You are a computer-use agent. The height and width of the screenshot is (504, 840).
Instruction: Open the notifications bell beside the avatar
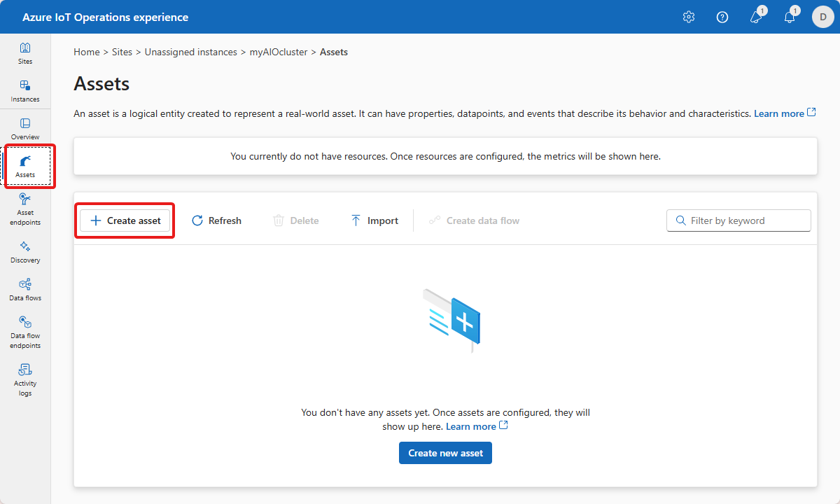click(x=790, y=16)
